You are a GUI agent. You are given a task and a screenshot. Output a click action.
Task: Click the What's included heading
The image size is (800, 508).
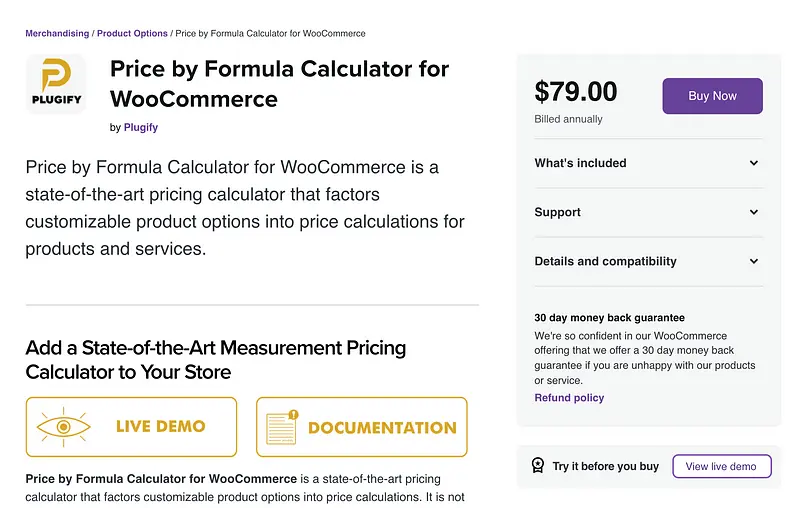580,163
